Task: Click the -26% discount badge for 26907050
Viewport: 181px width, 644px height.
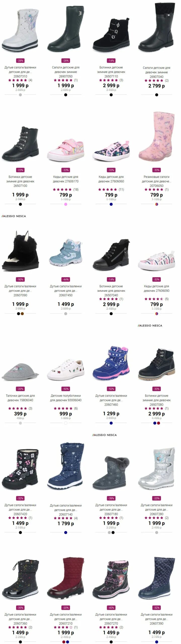Action: (66, 61)
